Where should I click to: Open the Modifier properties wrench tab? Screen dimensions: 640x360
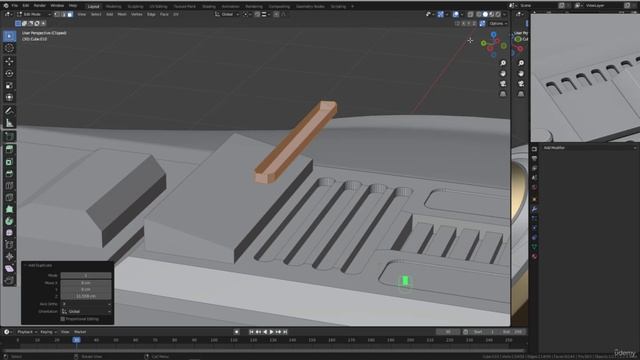(534, 209)
